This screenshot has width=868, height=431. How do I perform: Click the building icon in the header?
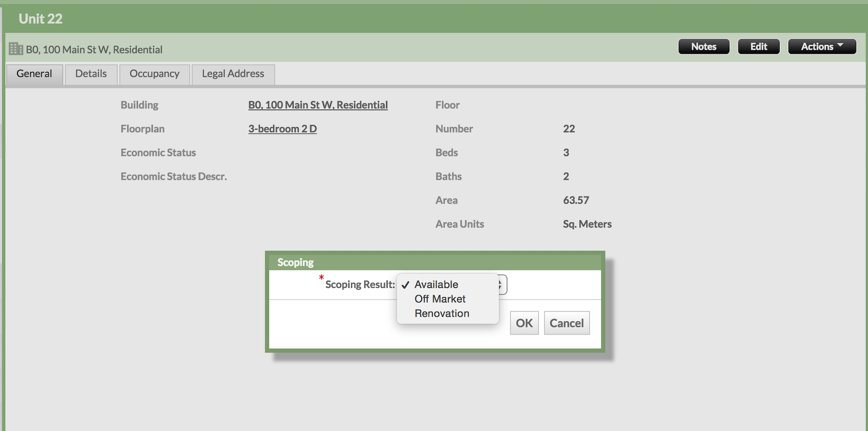pos(16,49)
